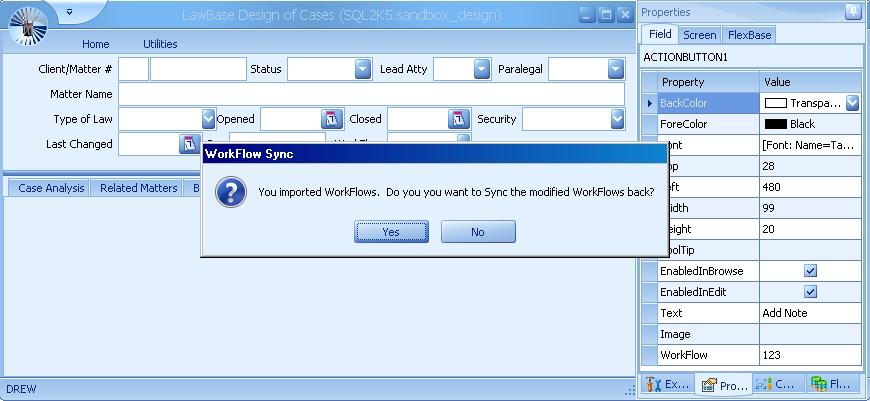Image resolution: width=870 pixels, height=401 pixels.
Task: Open the calendar picker for Closed date
Action: point(458,119)
